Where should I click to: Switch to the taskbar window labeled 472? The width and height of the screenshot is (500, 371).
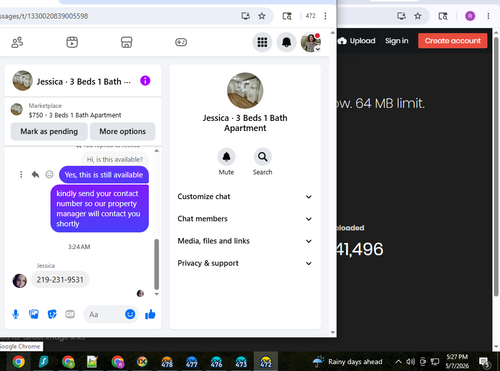click(x=266, y=362)
